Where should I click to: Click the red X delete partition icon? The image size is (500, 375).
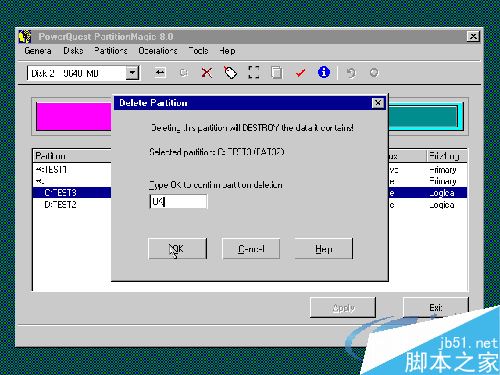pyautogui.click(x=207, y=72)
